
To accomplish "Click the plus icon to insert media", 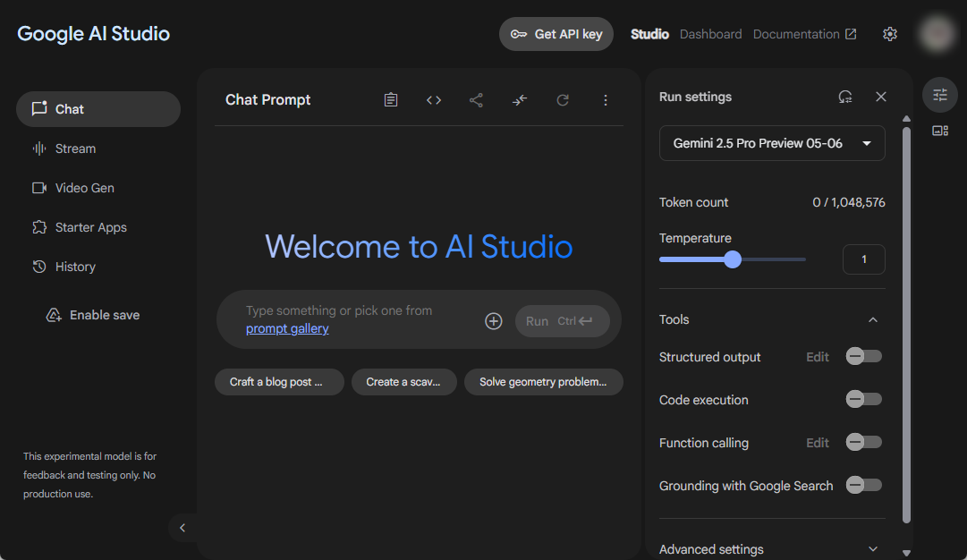I will pos(494,321).
